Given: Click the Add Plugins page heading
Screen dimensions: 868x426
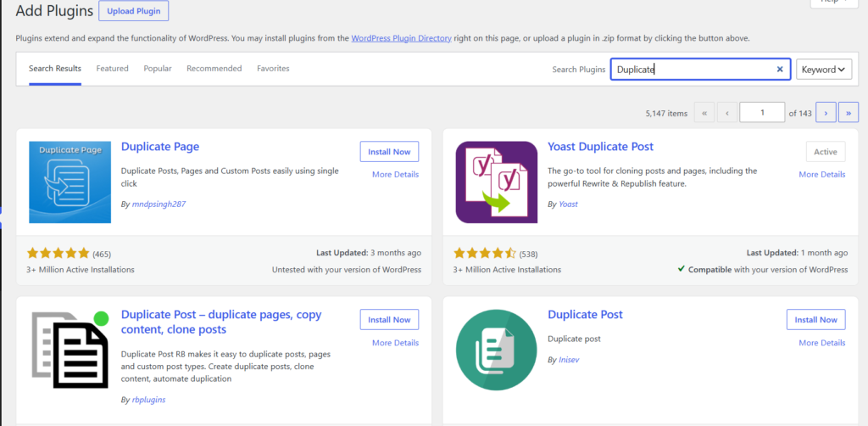Looking at the screenshot, I should click(x=54, y=11).
